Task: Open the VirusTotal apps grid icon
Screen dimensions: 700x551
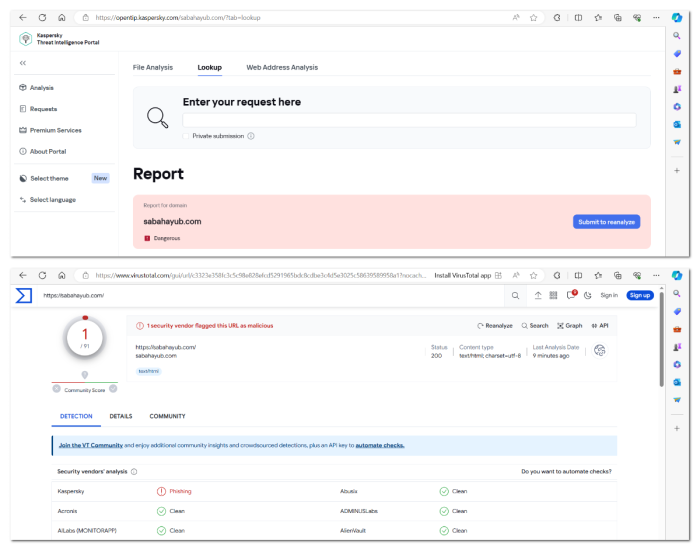Action: tap(553, 295)
